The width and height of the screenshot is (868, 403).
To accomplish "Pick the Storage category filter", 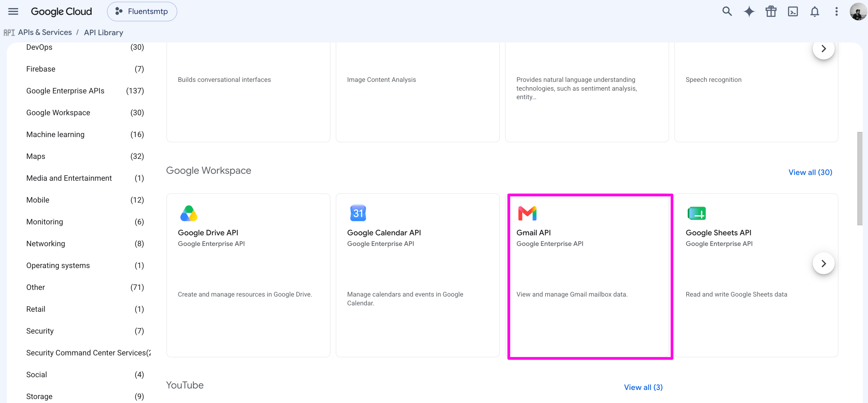I will [85, 397].
